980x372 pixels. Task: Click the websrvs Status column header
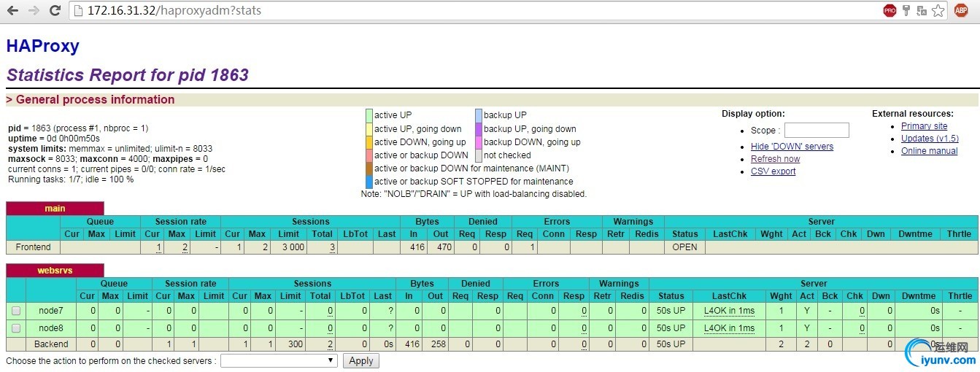pyautogui.click(x=671, y=296)
